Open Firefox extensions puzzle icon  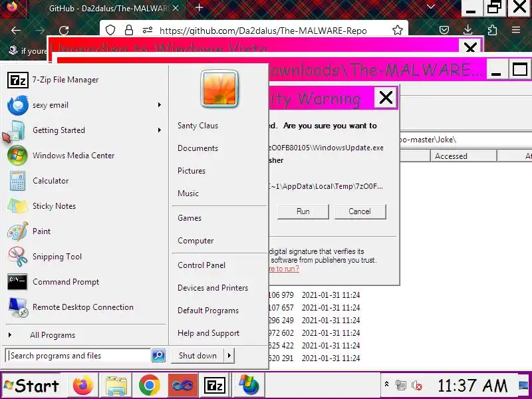pyautogui.click(x=492, y=31)
